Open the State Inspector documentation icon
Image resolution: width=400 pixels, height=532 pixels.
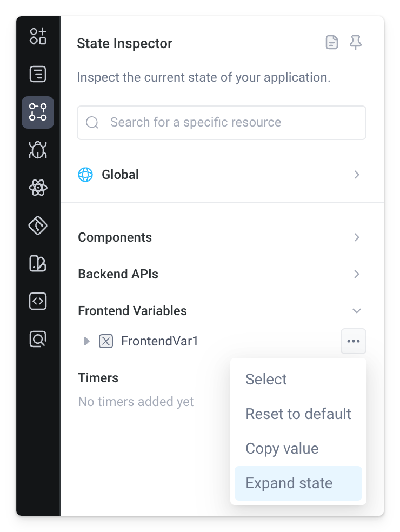coord(331,43)
